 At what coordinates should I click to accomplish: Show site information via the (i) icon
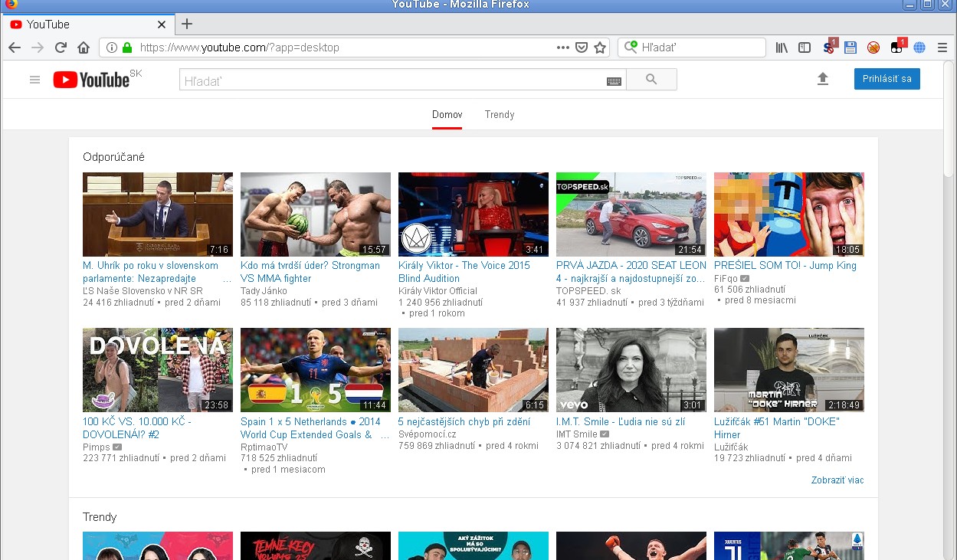pyautogui.click(x=112, y=47)
